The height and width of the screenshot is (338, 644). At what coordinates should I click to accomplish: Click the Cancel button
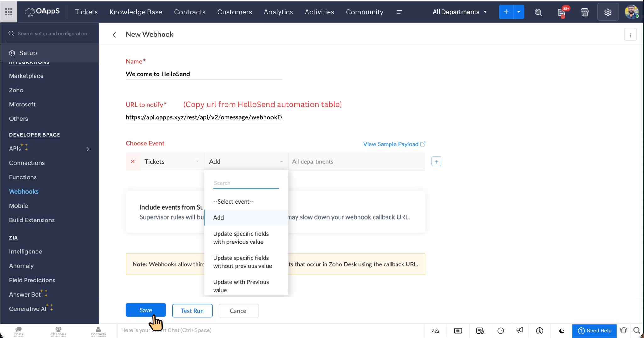pos(239,311)
